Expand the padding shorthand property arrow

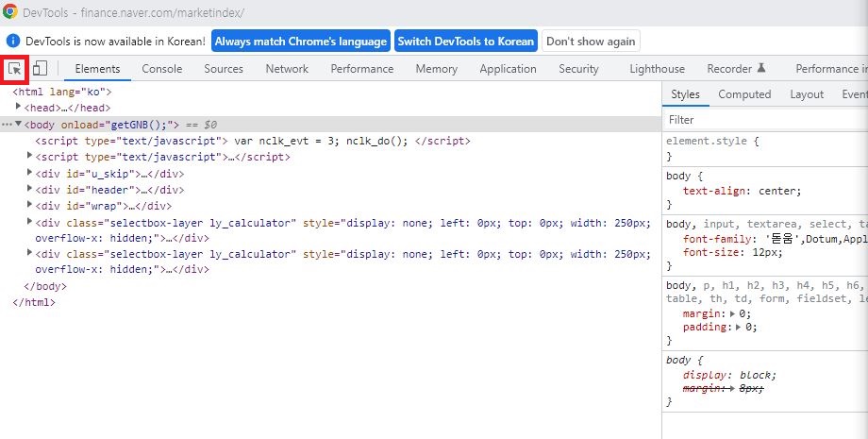(738, 328)
